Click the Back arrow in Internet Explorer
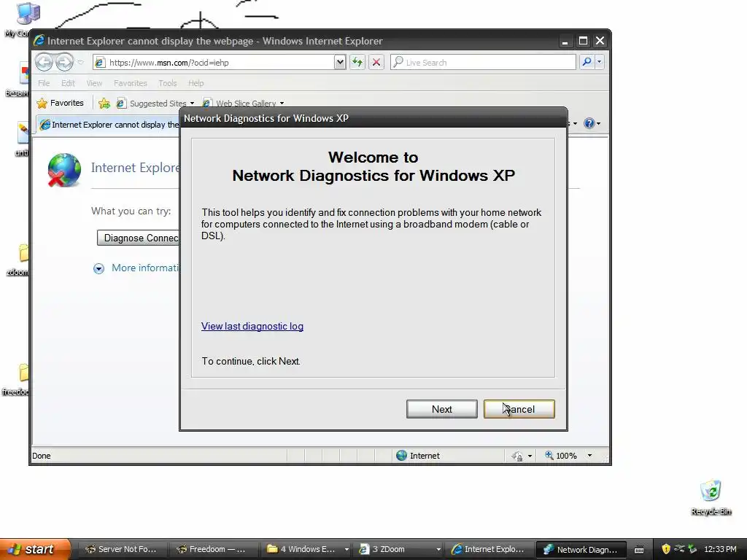Screen dimensions: 747x560 click(x=44, y=63)
